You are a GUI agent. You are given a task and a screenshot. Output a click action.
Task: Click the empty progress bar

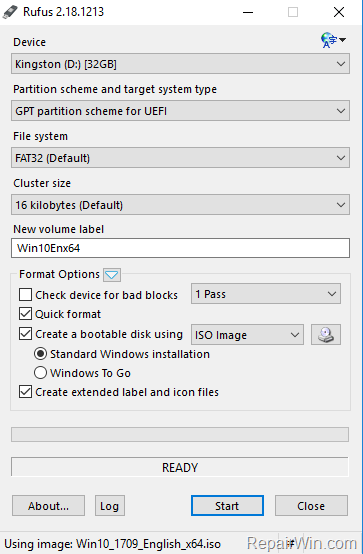click(180, 435)
